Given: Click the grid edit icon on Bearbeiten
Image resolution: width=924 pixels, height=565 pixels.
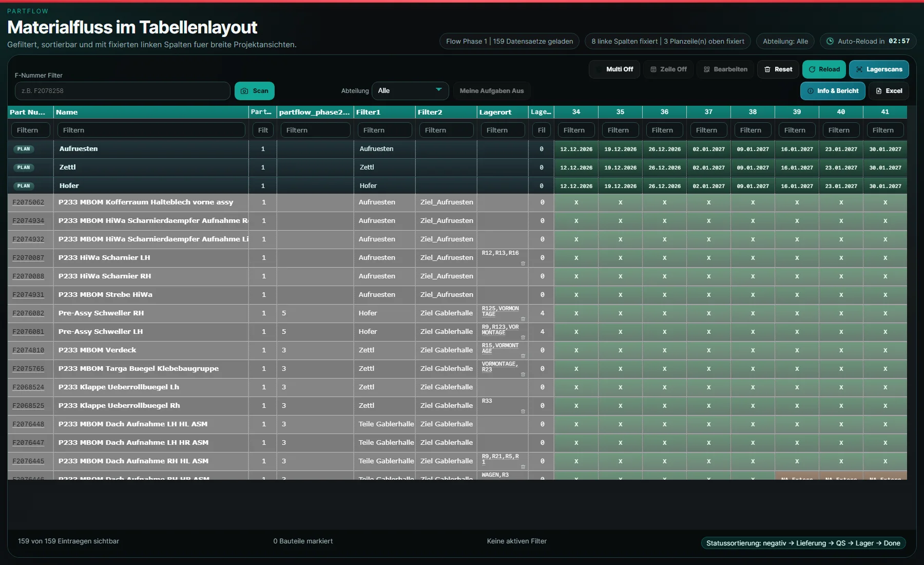Looking at the screenshot, I should coord(707,69).
